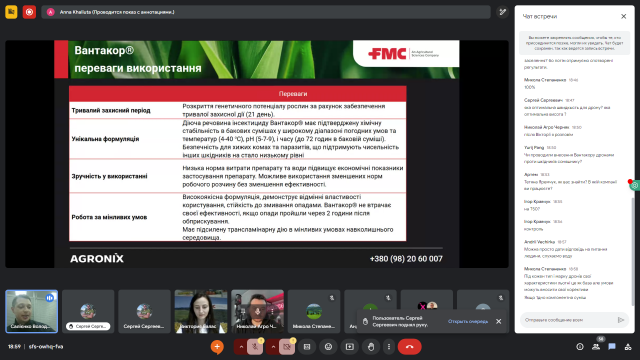Click the meeting code sfs-owhq-fva
The image size is (640, 360).
pyautogui.click(x=46, y=347)
